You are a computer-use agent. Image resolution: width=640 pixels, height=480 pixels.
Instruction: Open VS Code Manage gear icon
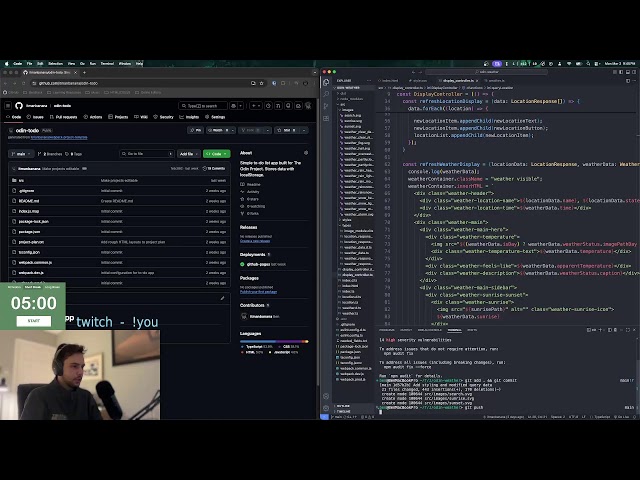pos(326,408)
